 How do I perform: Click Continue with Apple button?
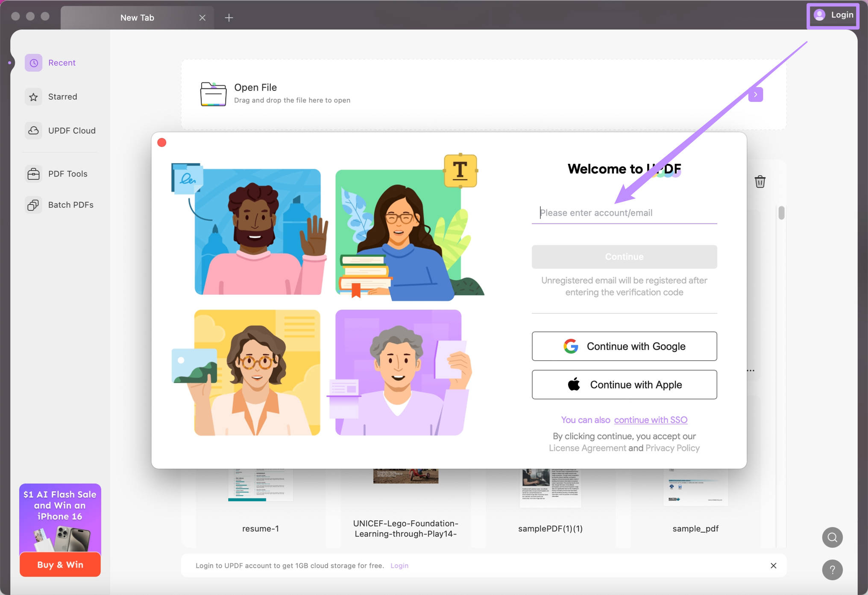tap(624, 385)
